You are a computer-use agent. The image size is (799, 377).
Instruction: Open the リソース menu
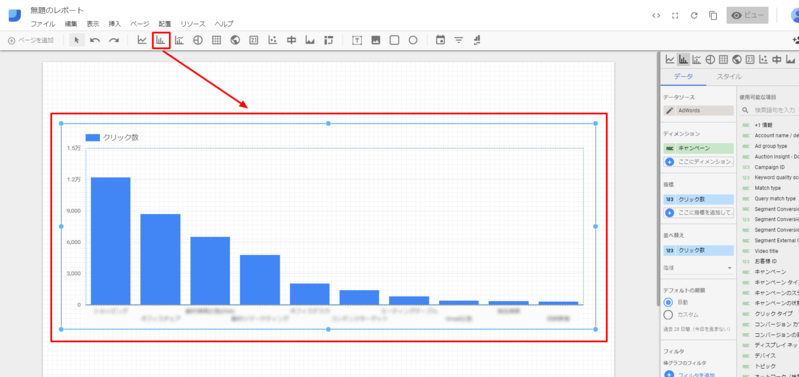pyautogui.click(x=193, y=24)
